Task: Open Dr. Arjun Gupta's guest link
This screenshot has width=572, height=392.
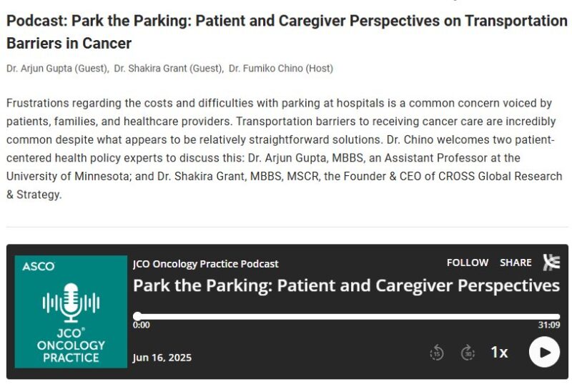Action: [x=57, y=69]
